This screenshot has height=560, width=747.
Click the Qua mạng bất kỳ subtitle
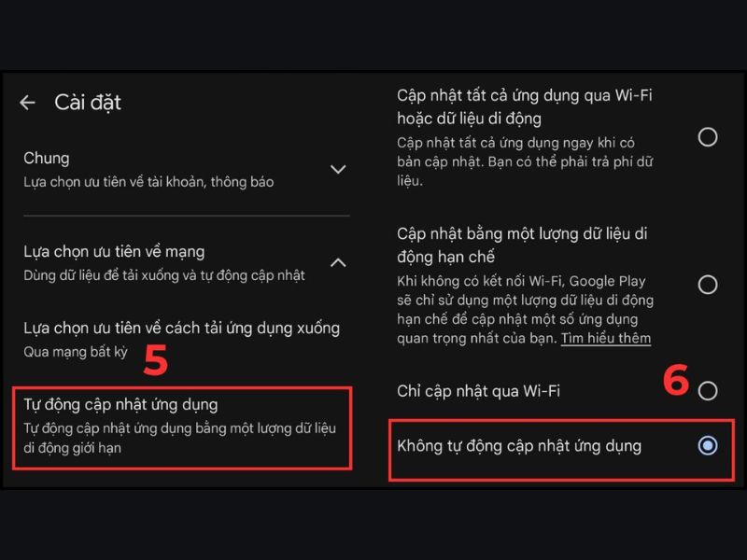[x=76, y=352]
